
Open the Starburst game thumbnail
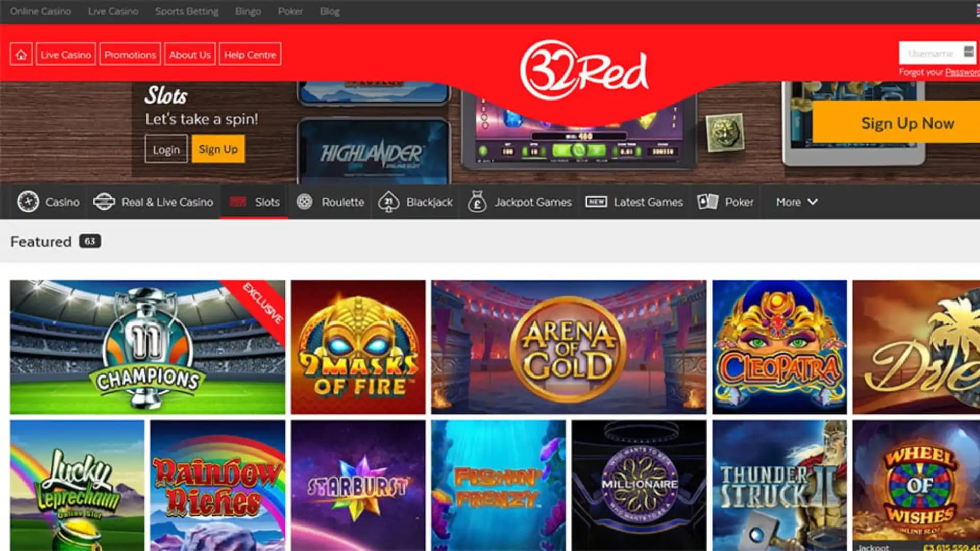coord(358,485)
